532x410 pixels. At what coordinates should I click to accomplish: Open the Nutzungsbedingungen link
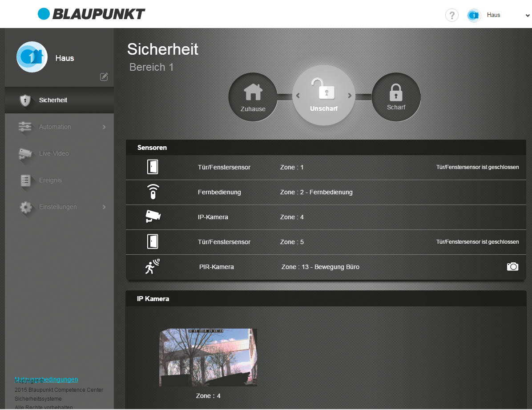click(46, 379)
